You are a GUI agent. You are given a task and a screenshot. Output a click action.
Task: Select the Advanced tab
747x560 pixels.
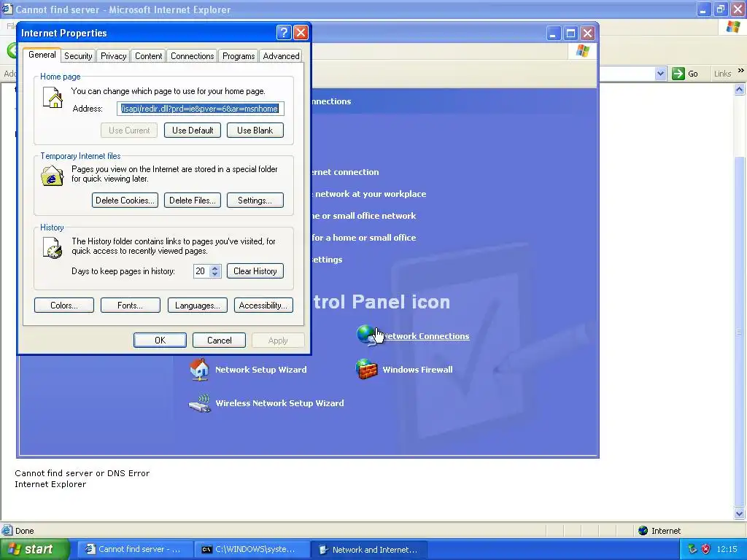click(x=281, y=56)
